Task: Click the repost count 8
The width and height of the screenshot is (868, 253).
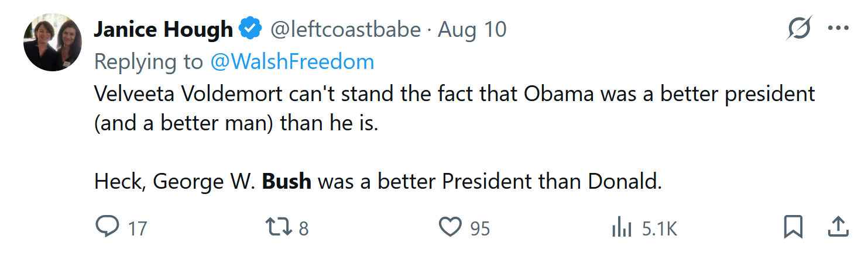Action: pos(303,228)
